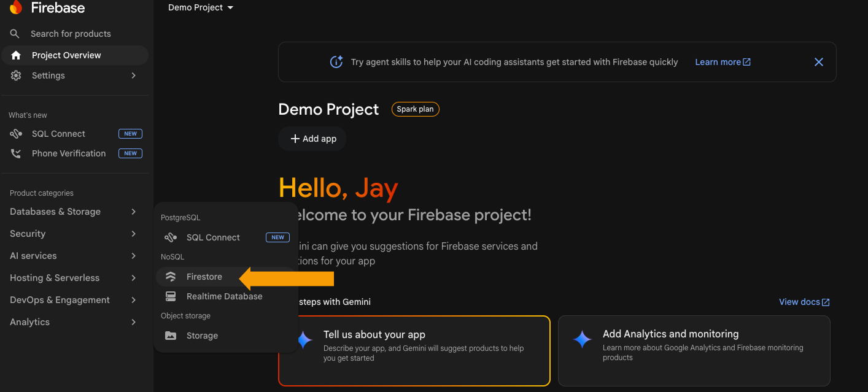Click the sparkle icon on Add Analytics card
The height and width of the screenshot is (392, 868).
point(582,339)
